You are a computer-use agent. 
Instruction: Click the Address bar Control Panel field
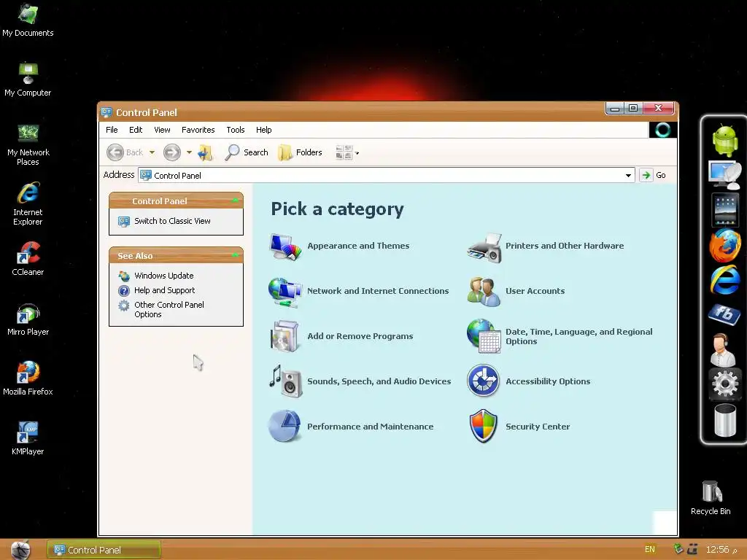[386, 175]
